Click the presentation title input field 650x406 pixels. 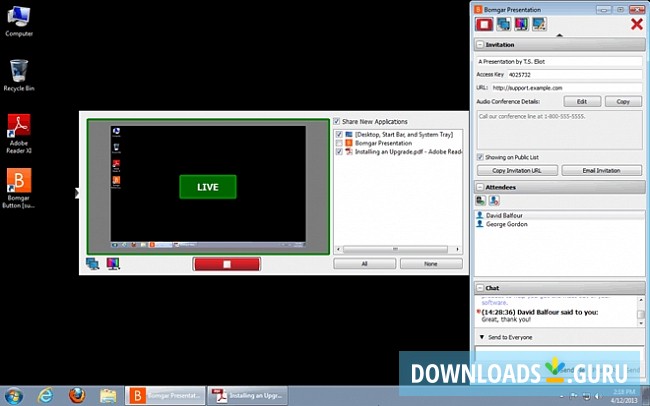pyautogui.click(x=559, y=61)
